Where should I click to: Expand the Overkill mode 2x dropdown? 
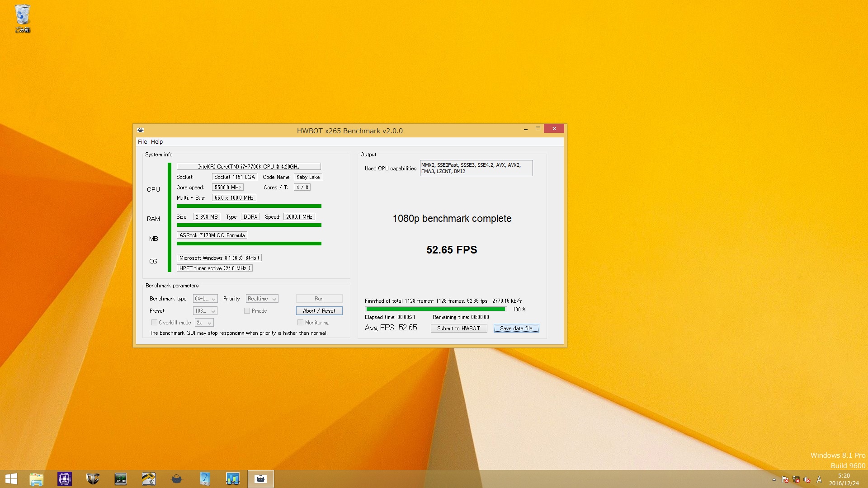coord(204,323)
